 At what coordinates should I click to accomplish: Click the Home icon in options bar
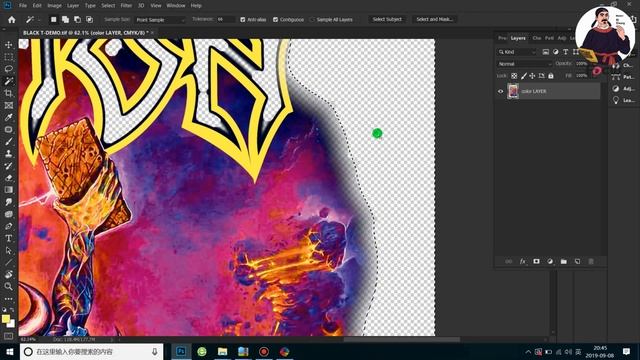11,20
